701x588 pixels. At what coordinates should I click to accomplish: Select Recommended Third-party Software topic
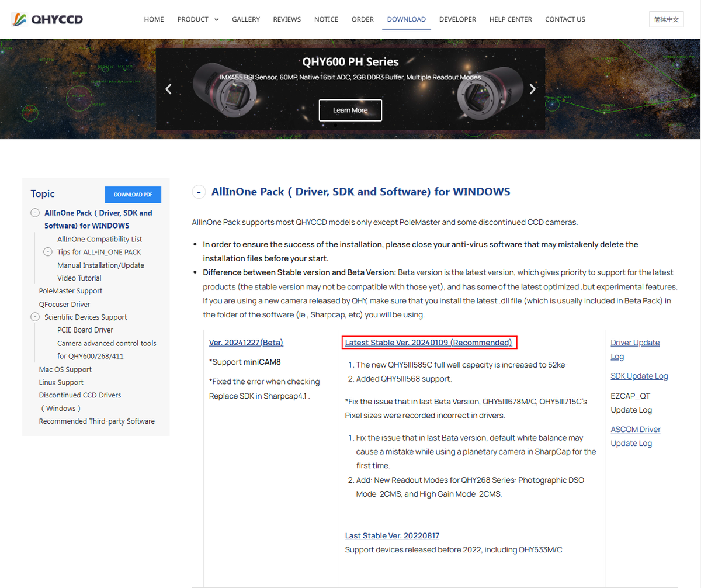(96, 421)
